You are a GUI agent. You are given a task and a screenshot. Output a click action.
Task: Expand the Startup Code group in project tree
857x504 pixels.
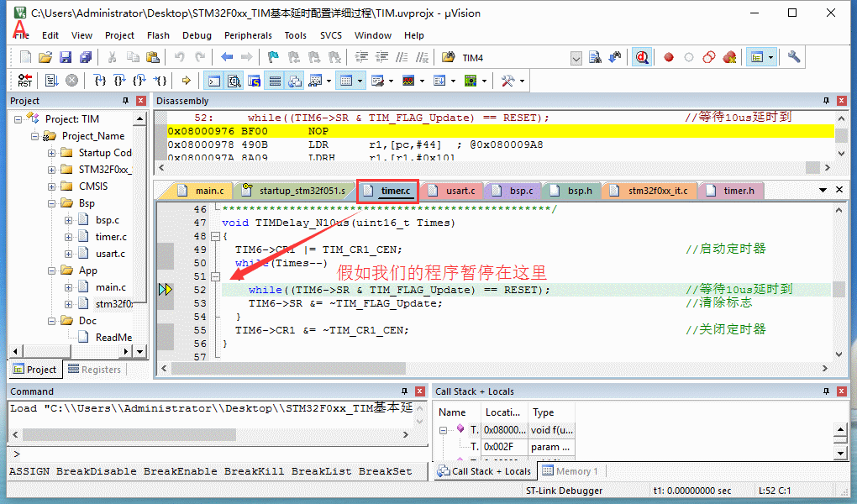[x=51, y=153]
